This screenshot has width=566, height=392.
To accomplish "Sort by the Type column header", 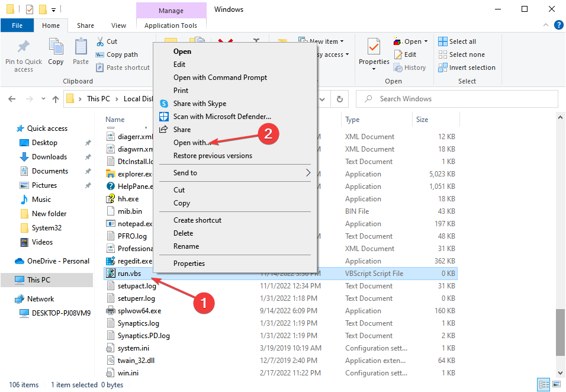I will [352, 120].
